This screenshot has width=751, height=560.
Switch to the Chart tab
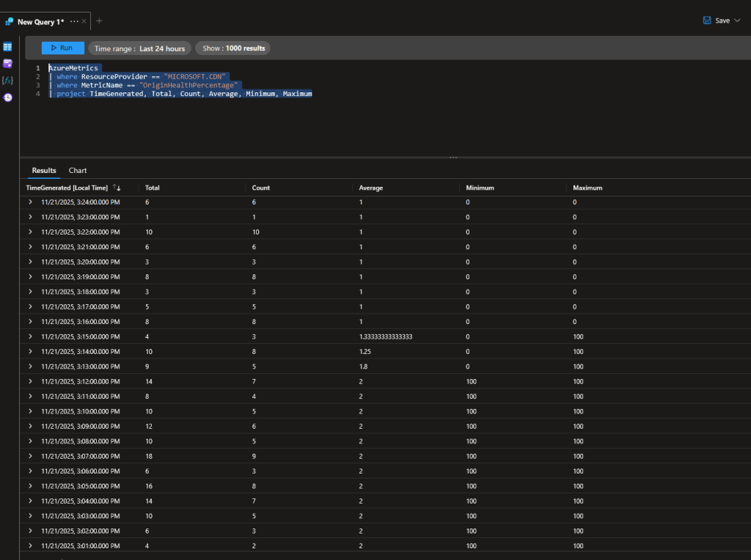(x=78, y=170)
